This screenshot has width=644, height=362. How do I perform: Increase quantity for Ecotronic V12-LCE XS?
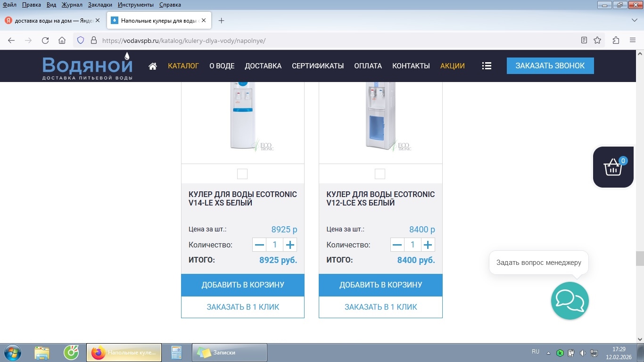point(428,245)
